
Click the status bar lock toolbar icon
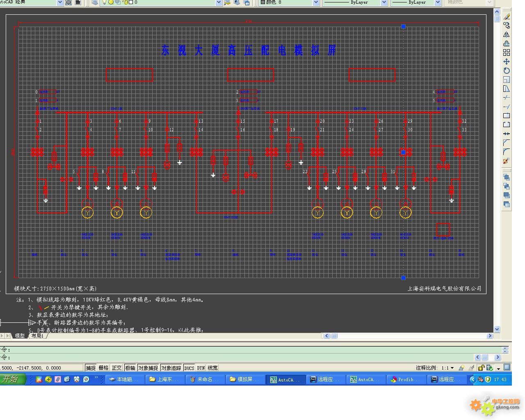[481, 368]
